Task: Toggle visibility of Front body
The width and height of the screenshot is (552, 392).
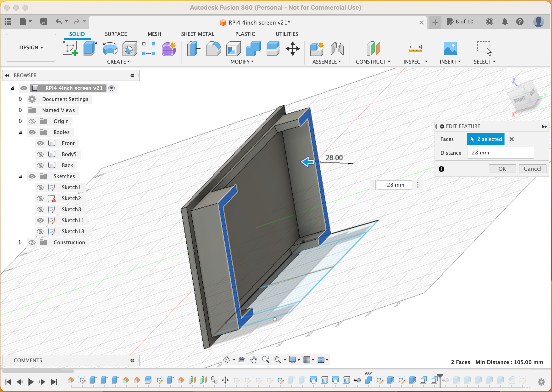Action: tap(40, 143)
